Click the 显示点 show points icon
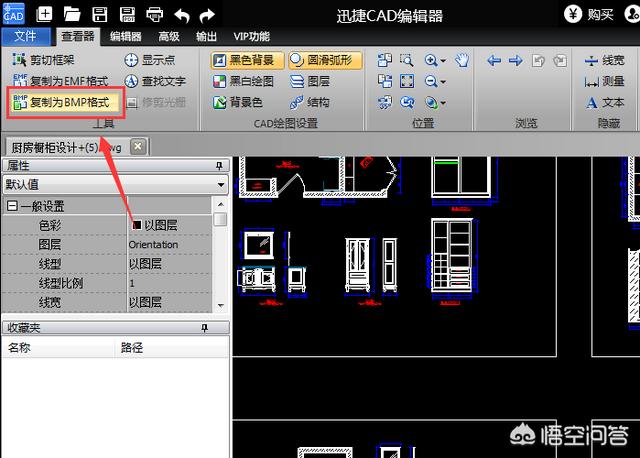The width and height of the screenshot is (640, 458). [x=131, y=60]
